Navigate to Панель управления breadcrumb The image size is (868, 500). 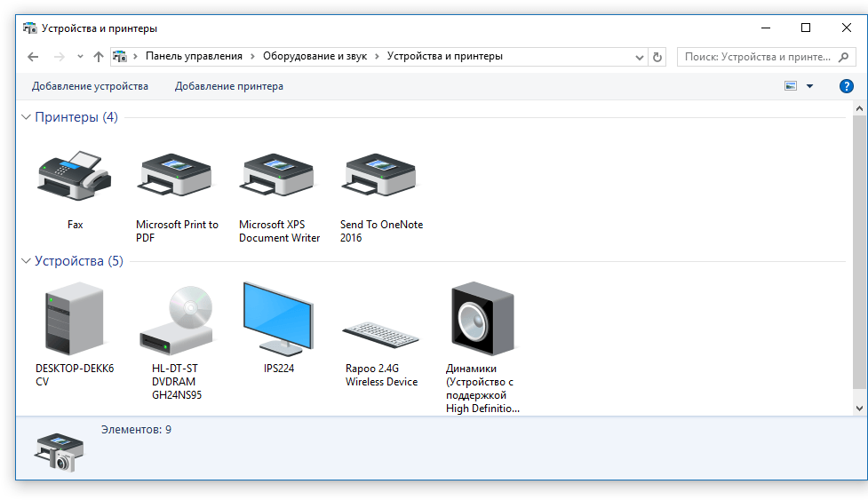click(194, 56)
